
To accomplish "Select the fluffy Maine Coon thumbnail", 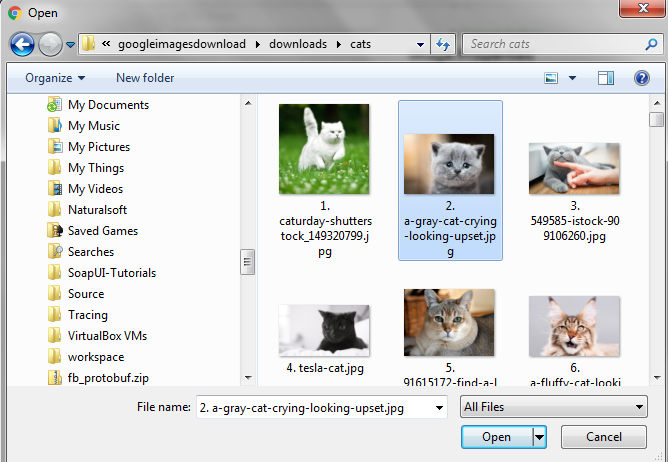I will (574, 326).
